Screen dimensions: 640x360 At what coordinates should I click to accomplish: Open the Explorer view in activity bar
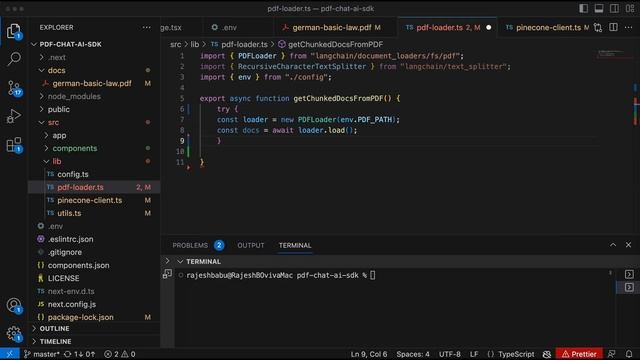tap(13, 31)
